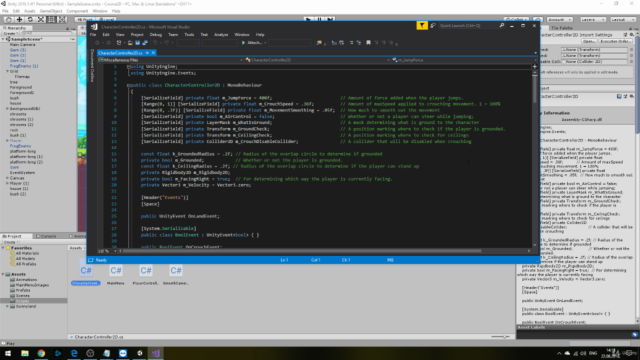Collapse Favorites in Project panel
The image size is (640, 360).
(3, 248)
